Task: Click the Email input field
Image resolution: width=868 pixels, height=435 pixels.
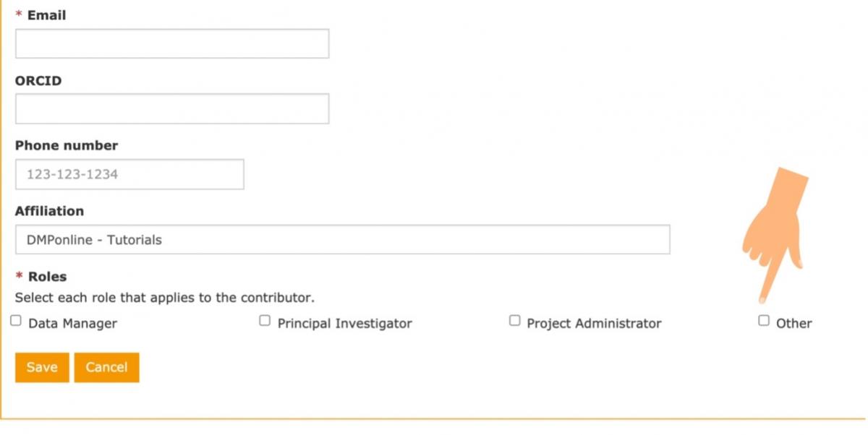Action: click(x=172, y=44)
